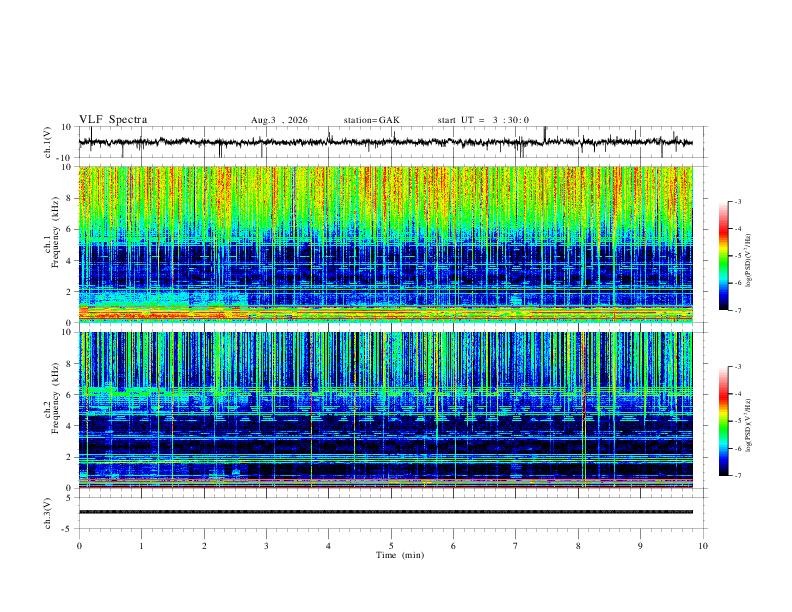This screenshot has width=792, height=612.
Task: Click the ch.2 spectrogram plot area
Action: coord(386,410)
